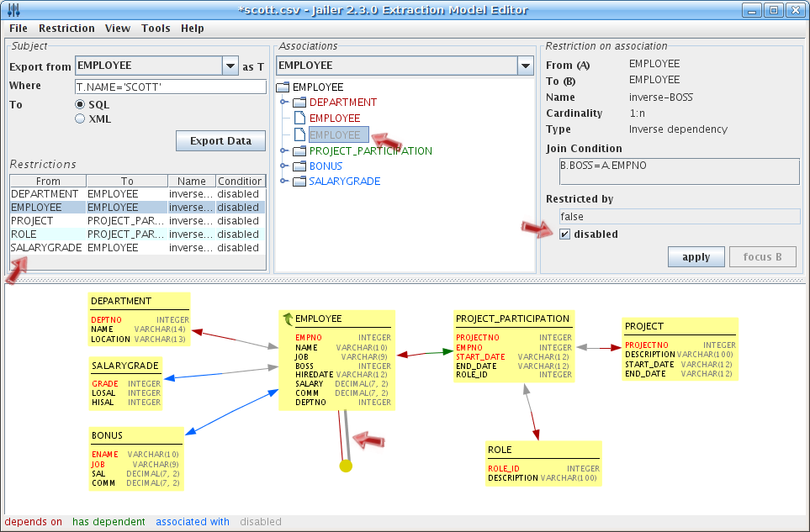Click the ROLE table title in the diagram
810x532 pixels.
500,450
